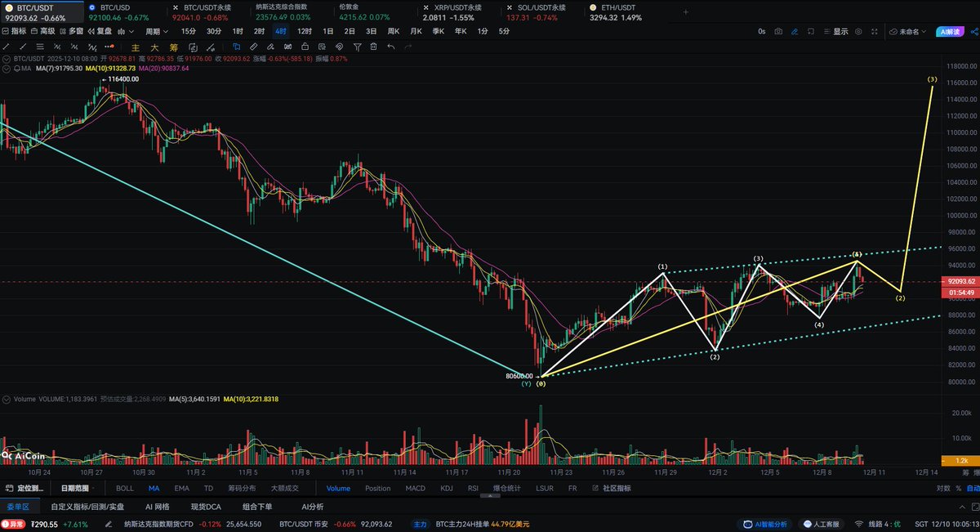The image size is (980, 532).
Task: Enter fullscreen chart mode
Action: click(x=875, y=31)
